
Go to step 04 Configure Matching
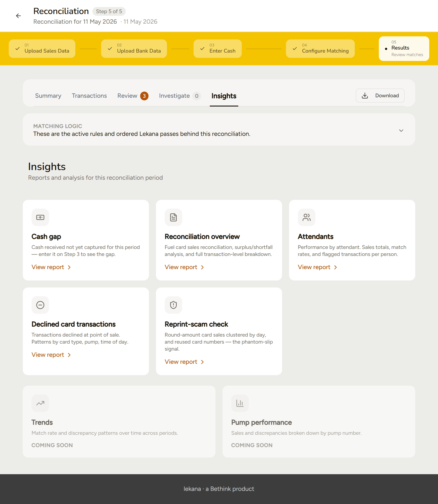tap(320, 49)
